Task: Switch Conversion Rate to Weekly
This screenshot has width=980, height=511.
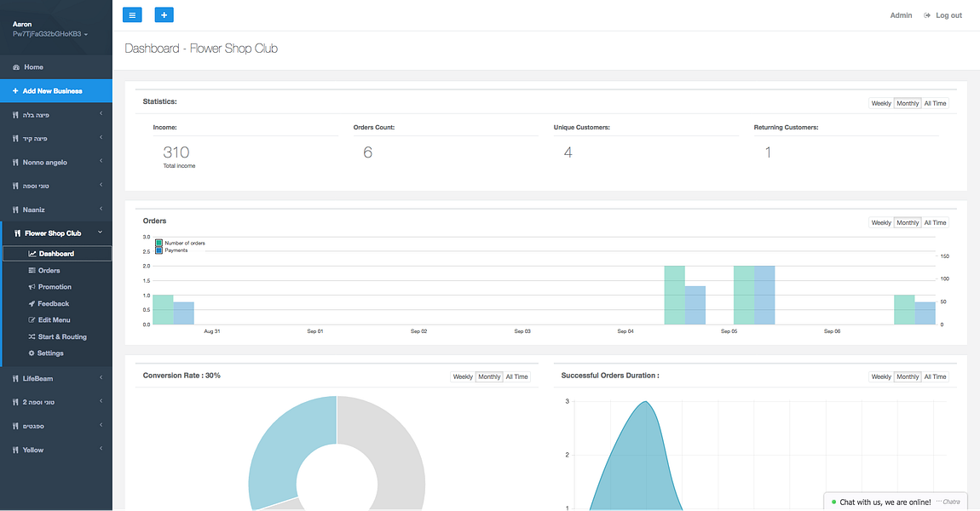Action: [463, 376]
